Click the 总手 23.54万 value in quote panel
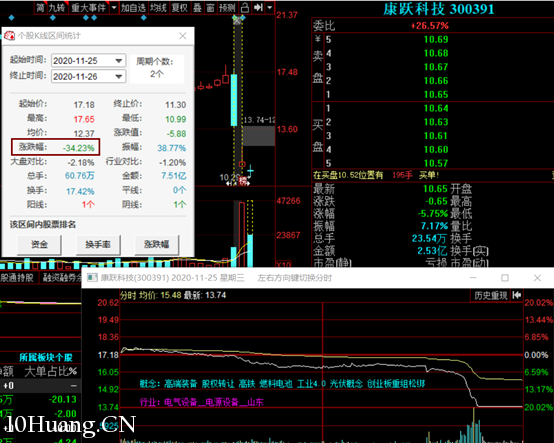This screenshot has width=554, height=443. click(x=430, y=238)
